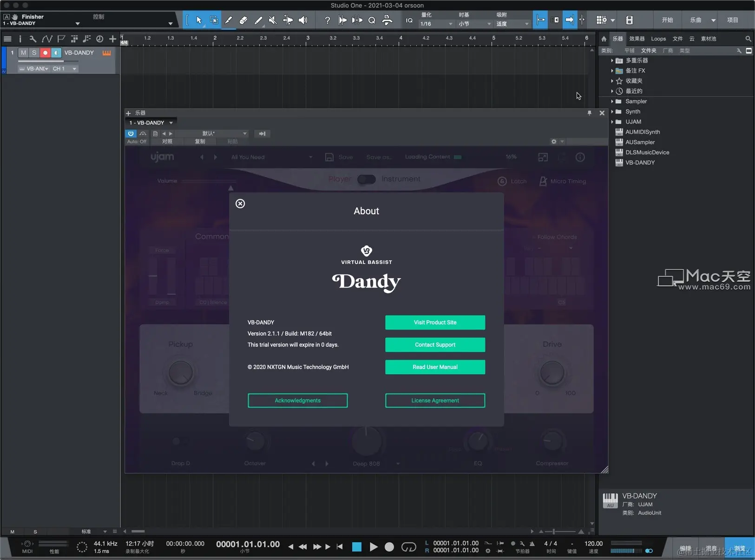
Task: Open Acknowledgments
Action: pos(297,401)
